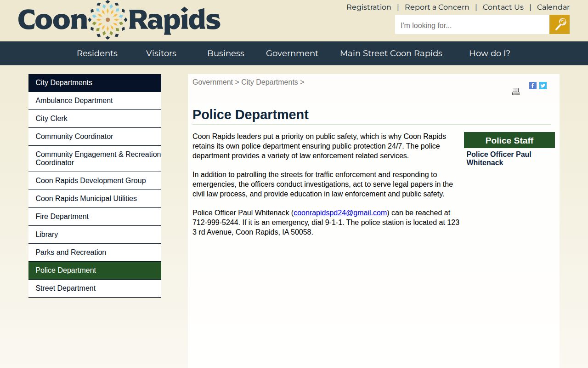The height and width of the screenshot is (368, 588).
Task: Open Contact Us link
Action: point(503,7)
